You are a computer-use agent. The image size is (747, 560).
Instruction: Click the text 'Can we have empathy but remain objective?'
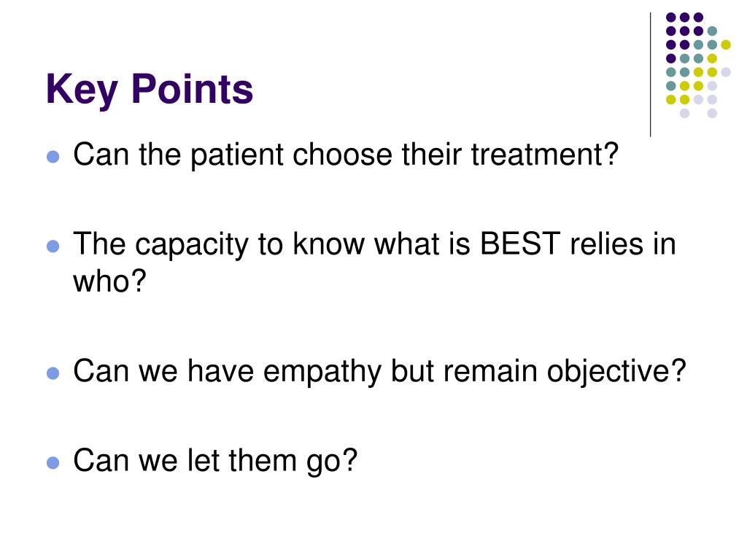point(379,371)
